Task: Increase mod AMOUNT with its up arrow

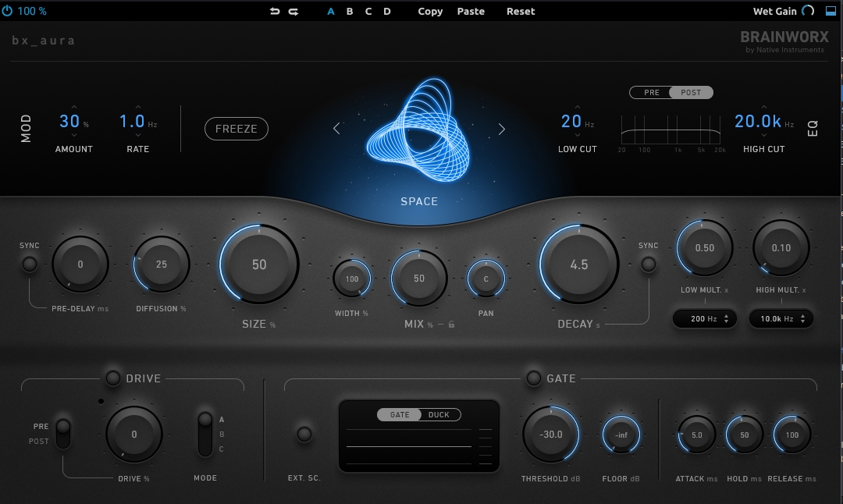Action: 73,107
